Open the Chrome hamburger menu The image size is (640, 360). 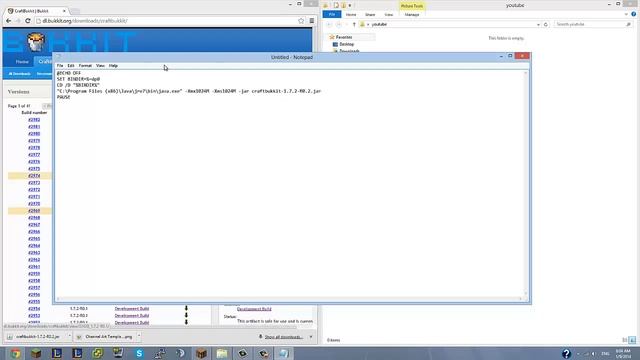point(311,21)
